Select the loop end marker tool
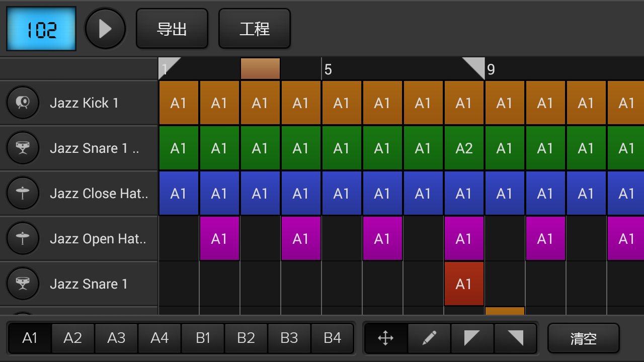644x362 pixels. tap(516, 338)
